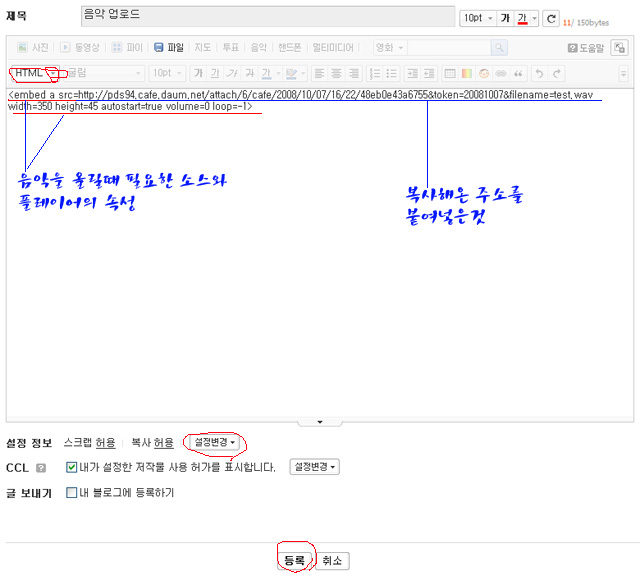Image resolution: width=640 pixels, height=580 pixels.
Task: Click the expand editor window icon
Action: coord(619,48)
